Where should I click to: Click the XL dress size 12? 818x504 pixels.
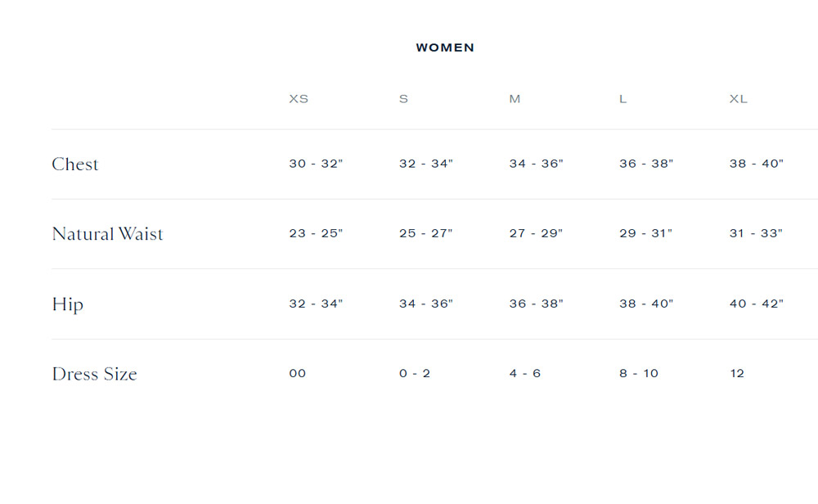(737, 374)
